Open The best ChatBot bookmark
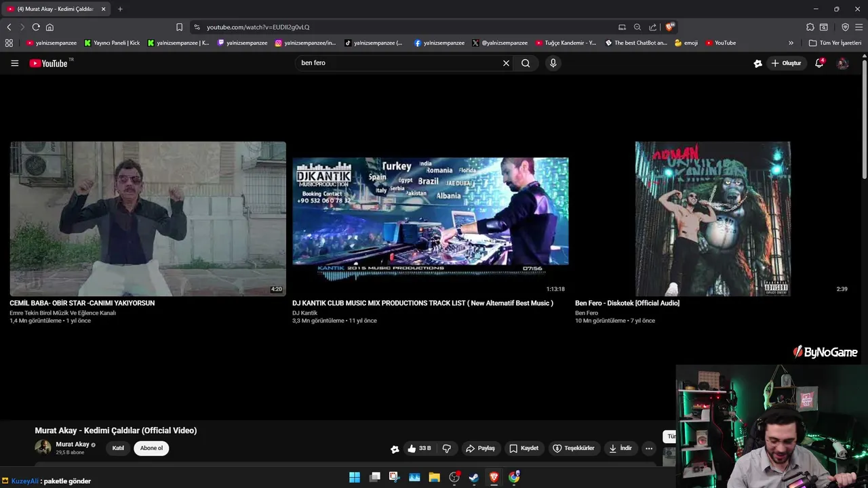This screenshot has height=488, width=868. (x=636, y=43)
